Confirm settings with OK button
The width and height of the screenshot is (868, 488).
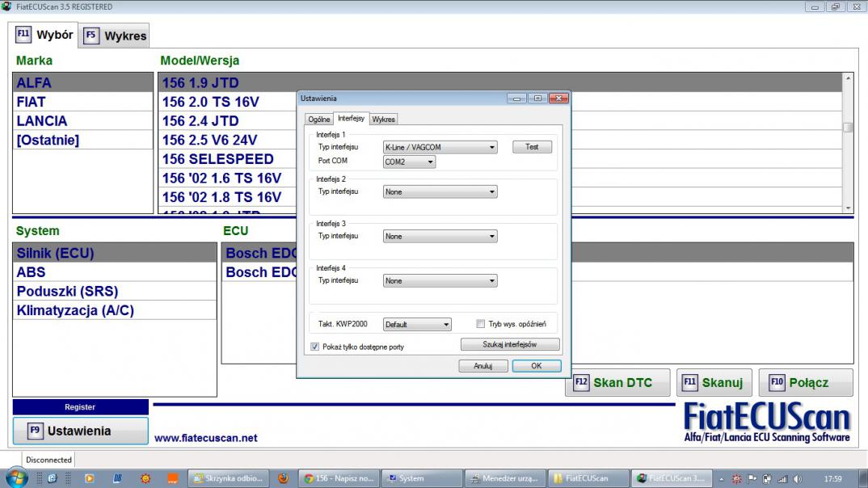click(x=537, y=366)
